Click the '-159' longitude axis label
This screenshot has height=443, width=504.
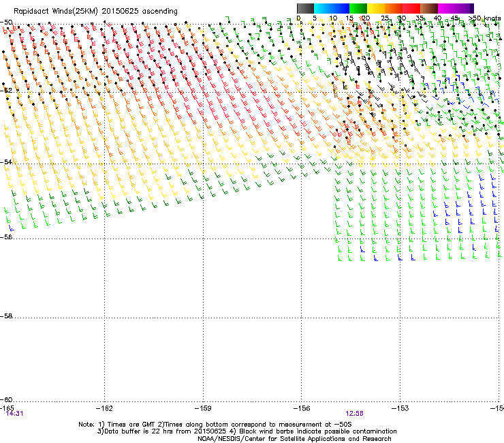pyautogui.click(x=203, y=408)
